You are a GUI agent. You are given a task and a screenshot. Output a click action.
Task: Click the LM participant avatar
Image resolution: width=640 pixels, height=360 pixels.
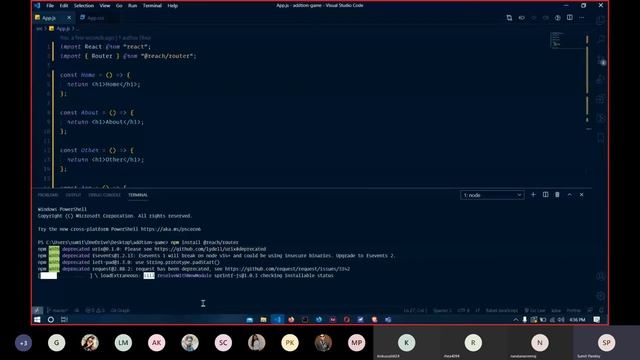pos(123,343)
